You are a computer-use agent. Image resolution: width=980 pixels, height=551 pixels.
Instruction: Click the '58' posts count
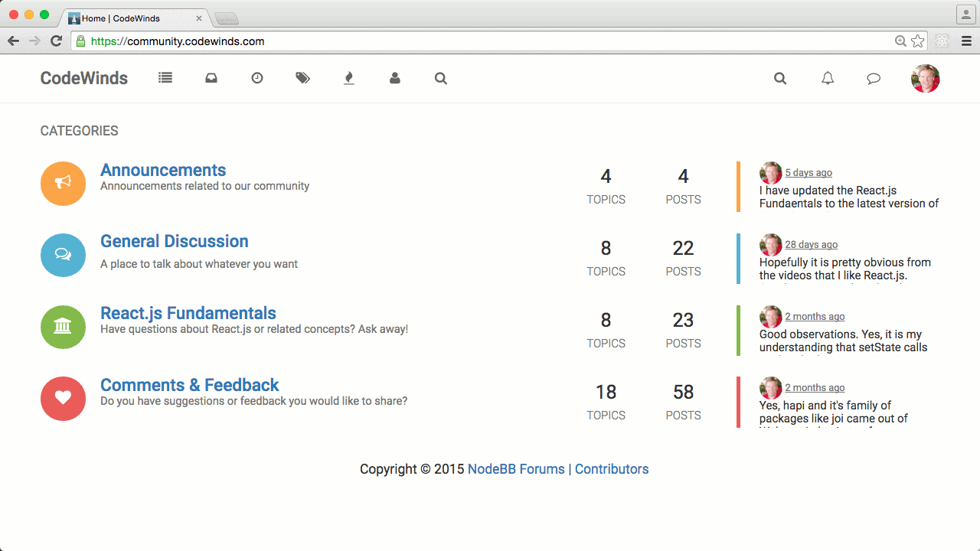(x=683, y=392)
